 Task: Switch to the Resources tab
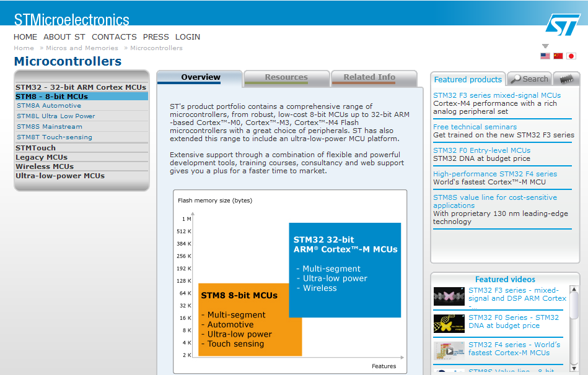point(286,77)
